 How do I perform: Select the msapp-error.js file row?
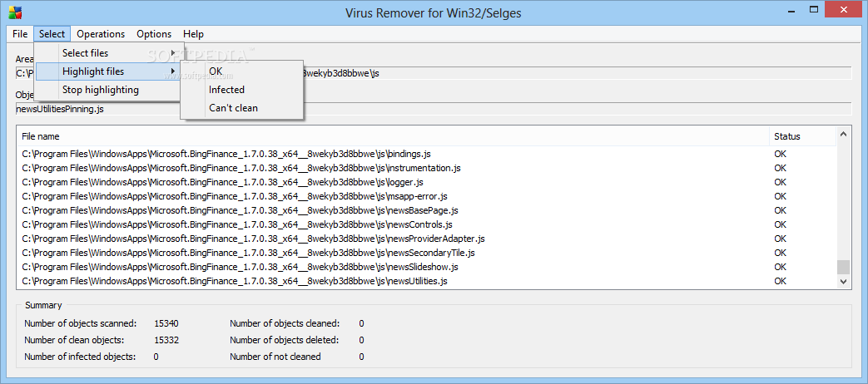(426, 196)
